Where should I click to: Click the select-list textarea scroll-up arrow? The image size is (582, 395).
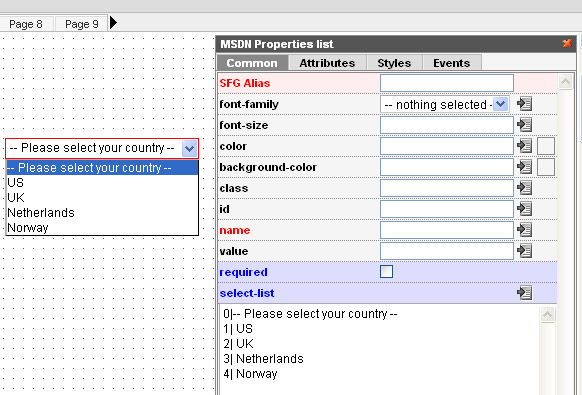(x=547, y=315)
